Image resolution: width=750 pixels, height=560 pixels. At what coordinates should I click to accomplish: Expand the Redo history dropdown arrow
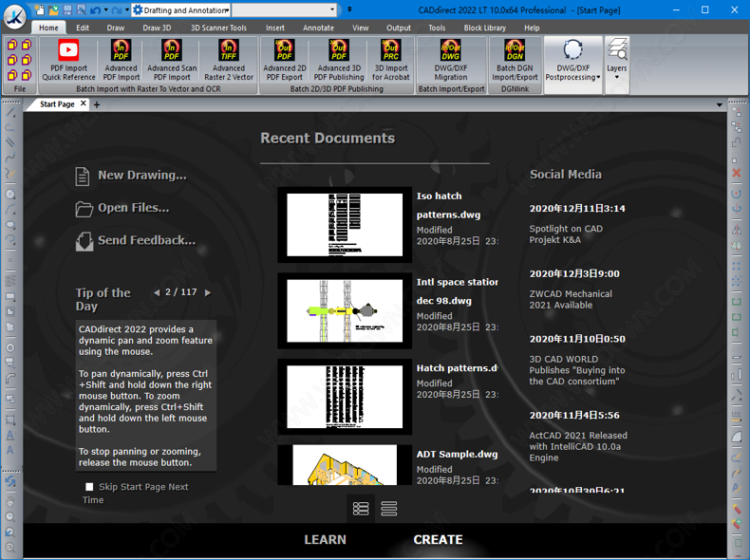(127, 9)
